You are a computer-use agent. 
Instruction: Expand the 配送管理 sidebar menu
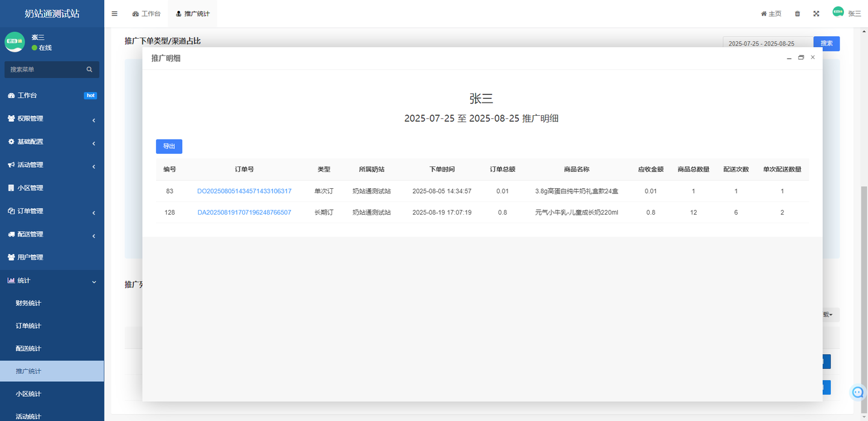click(52, 234)
